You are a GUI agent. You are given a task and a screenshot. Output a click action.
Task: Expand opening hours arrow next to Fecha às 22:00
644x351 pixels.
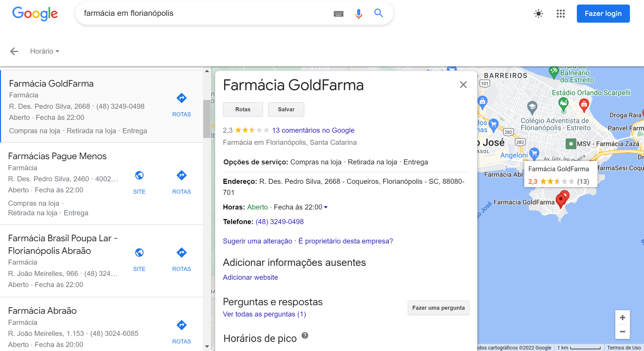click(x=326, y=207)
